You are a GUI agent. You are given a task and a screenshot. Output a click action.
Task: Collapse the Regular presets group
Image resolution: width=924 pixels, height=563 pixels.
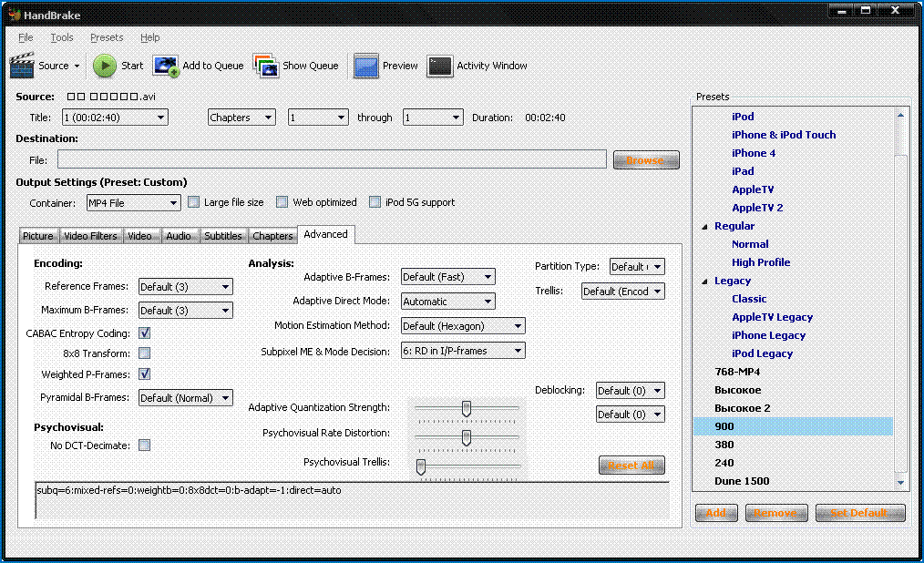click(x=704, y=227)
